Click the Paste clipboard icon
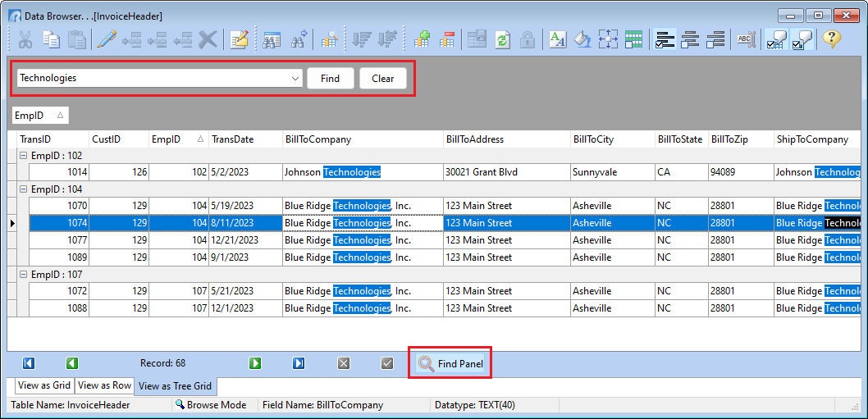 point(76,40)
